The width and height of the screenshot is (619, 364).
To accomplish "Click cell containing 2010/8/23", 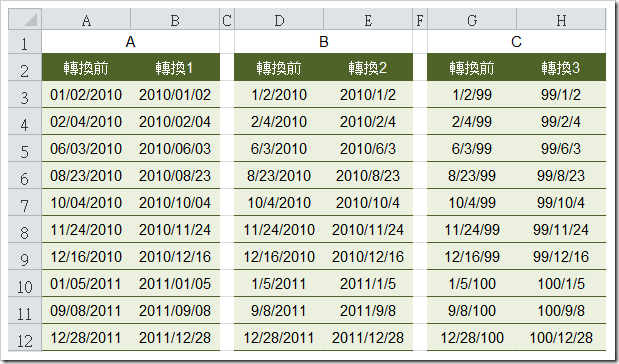I will (x=368, y=176).
